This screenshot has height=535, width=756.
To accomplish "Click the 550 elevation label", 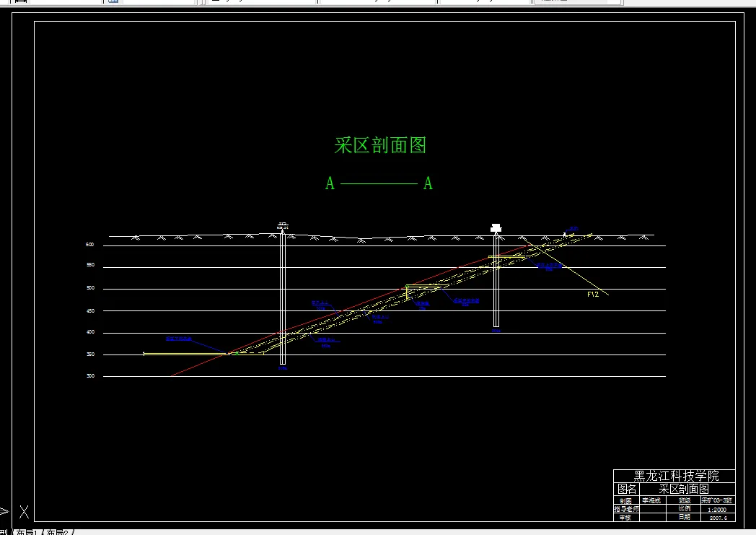I will [90, 265].
